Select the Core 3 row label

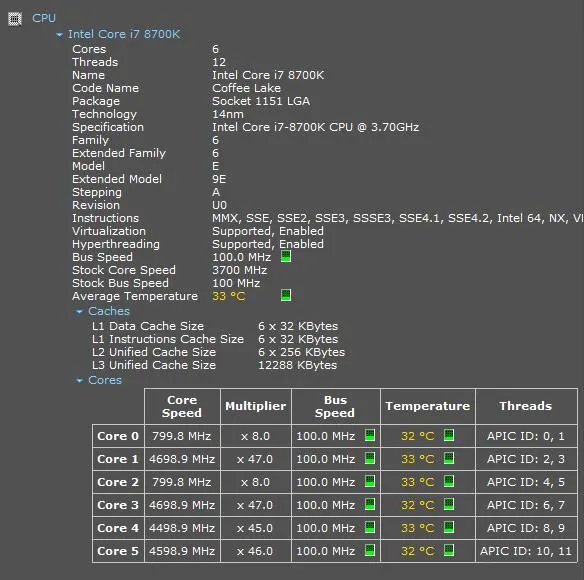118,505
